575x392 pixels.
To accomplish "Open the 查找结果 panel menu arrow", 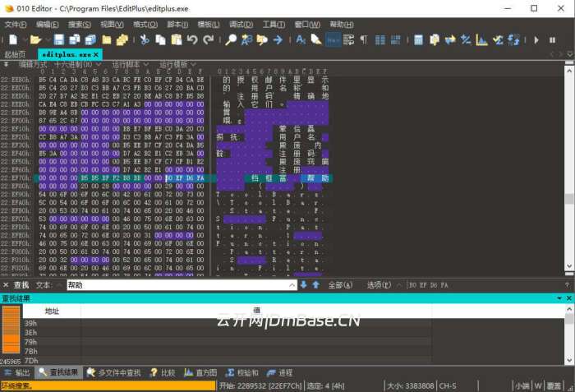I will click(x=559, y=298).
